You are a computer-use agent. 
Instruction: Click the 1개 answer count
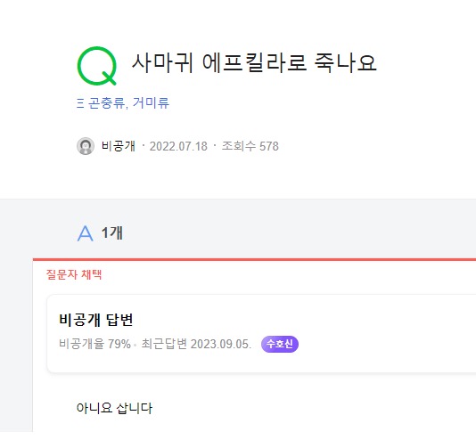tap(112, 233)
